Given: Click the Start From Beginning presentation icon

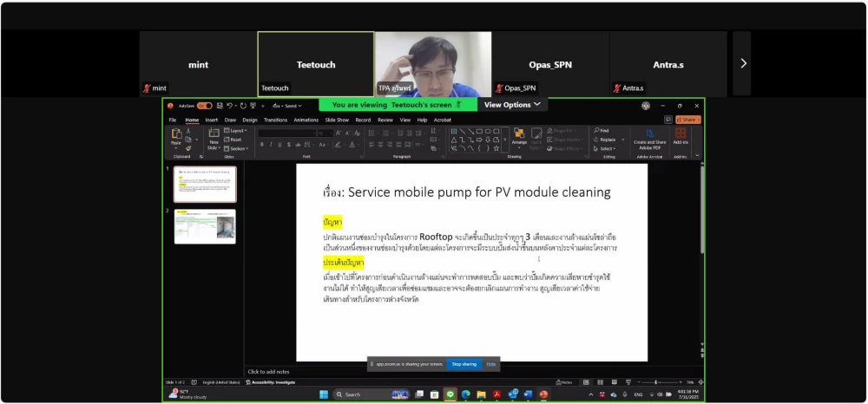Looking at the screenshot, I should tap(253, 106).
